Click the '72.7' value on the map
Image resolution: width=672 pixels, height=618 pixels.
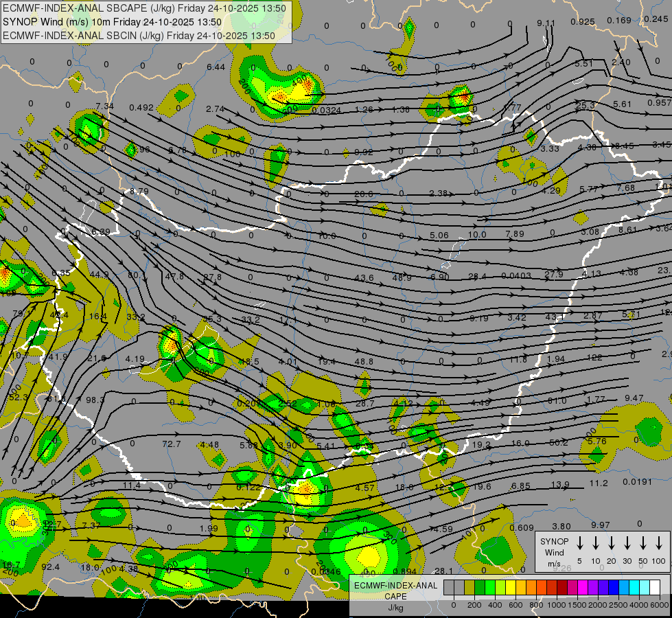click(x=172, y=444)
